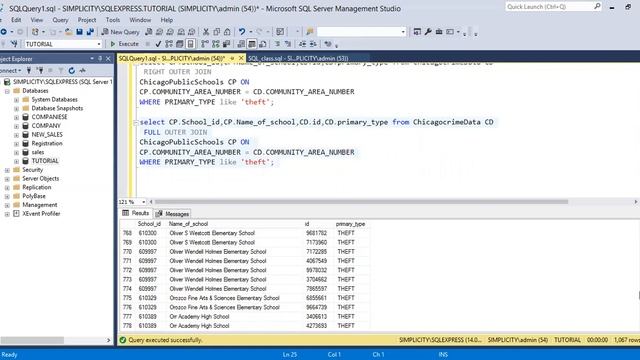Close the Object Explorer panel

[108, 59]
